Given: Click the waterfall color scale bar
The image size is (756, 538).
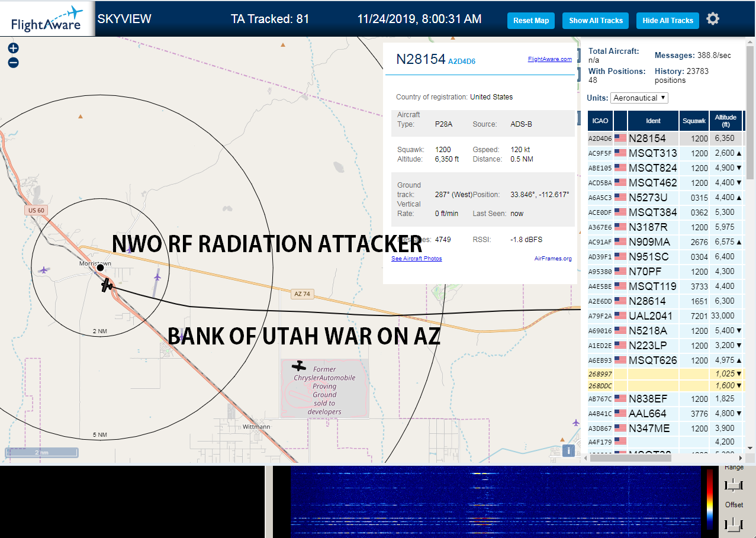Looking at the screenshot, I should click(710, 499).
